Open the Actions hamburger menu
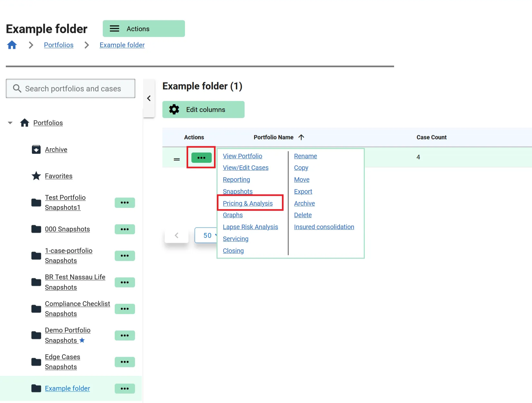Screen dimensions: 532x403 144,29
